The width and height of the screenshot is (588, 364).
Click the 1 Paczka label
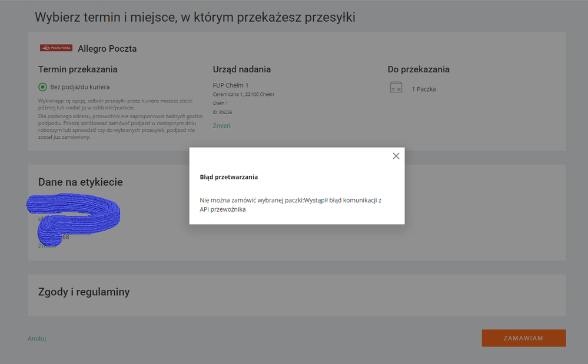[x=423, y=89]
